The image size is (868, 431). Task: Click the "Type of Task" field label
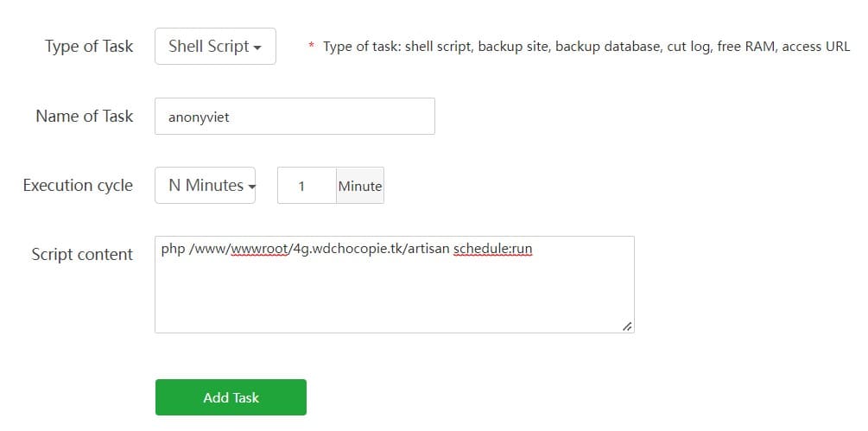89,47
